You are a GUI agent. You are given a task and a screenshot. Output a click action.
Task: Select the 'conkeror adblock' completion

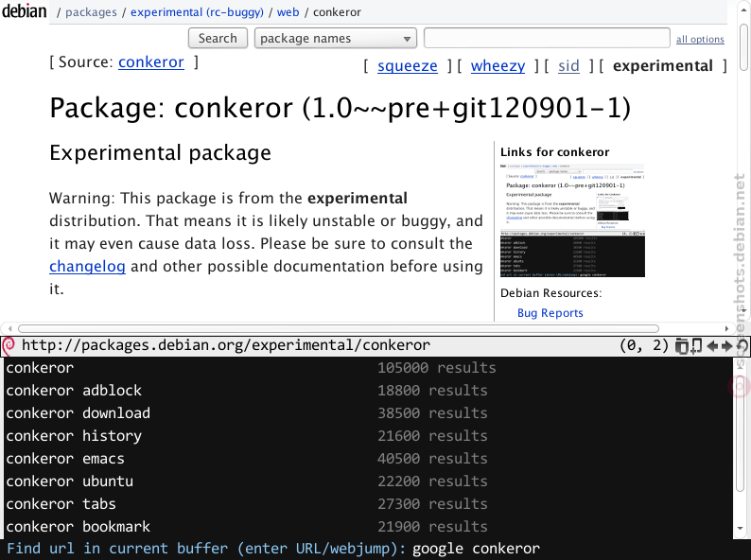tap(368, 391)
